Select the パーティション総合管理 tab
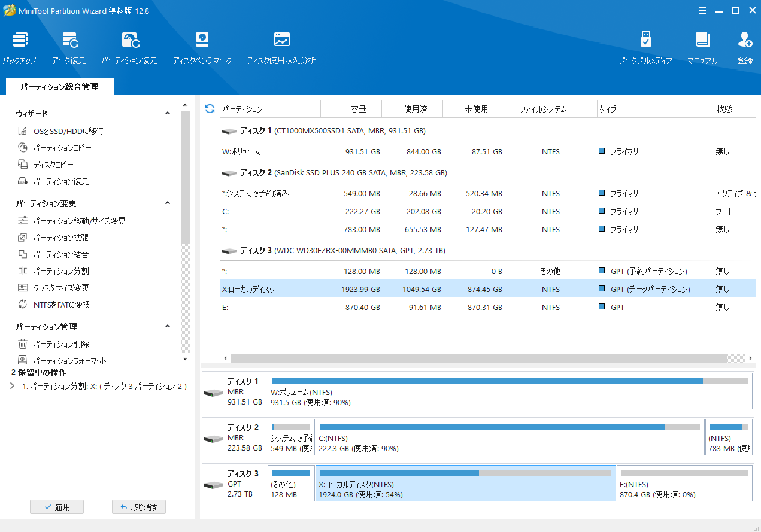Screen dimensions: 761x532 tap(59, 87)
